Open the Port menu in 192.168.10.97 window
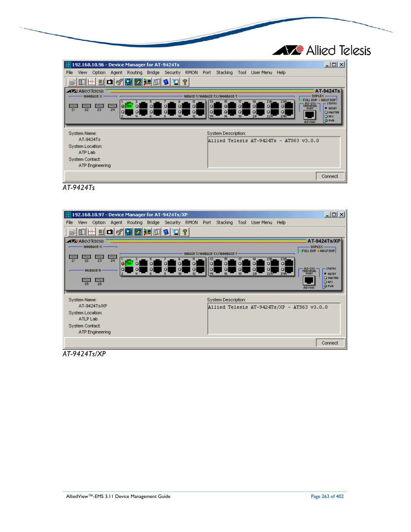 207,222
